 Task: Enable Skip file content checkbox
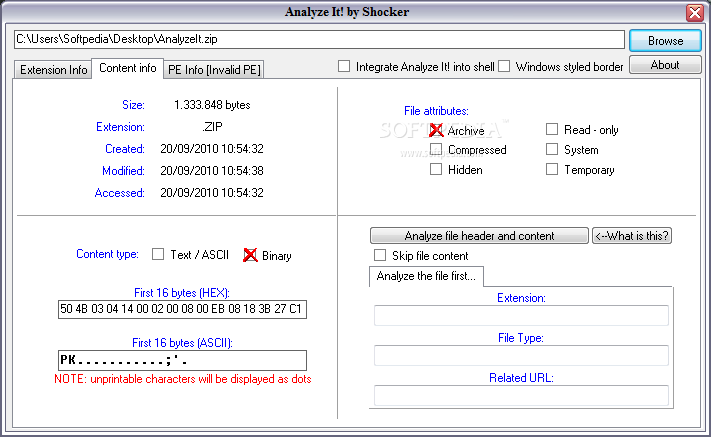[380, 255]
